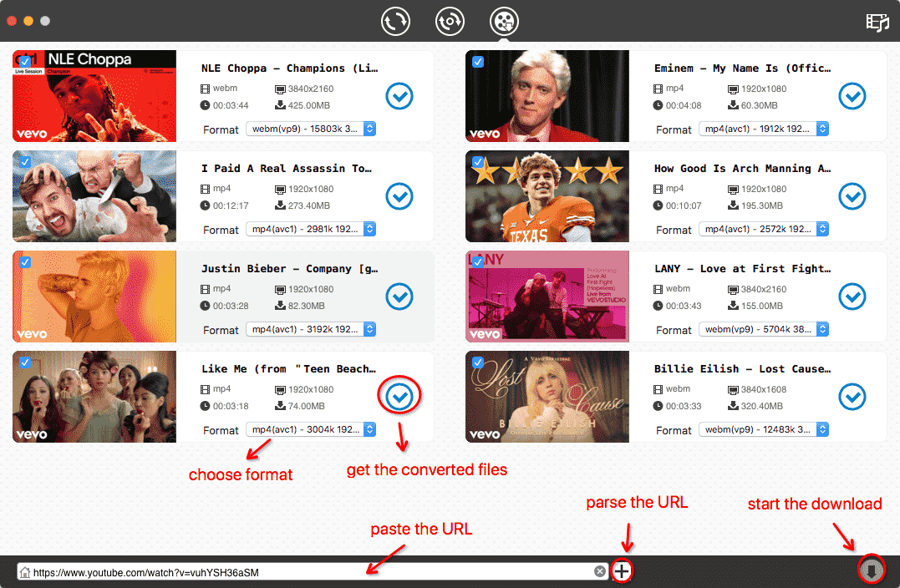
Task: Open format dropdown for LANY Love at First Fight
Action: [764, 329]
